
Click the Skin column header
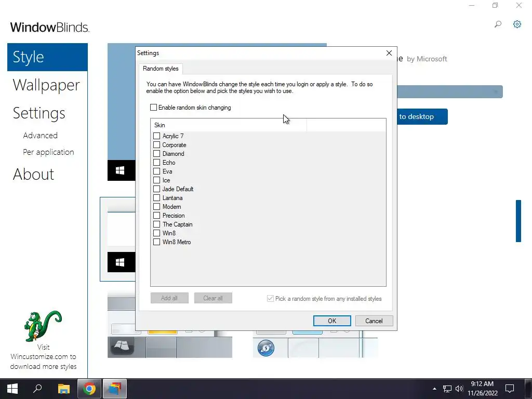[229, 125]
